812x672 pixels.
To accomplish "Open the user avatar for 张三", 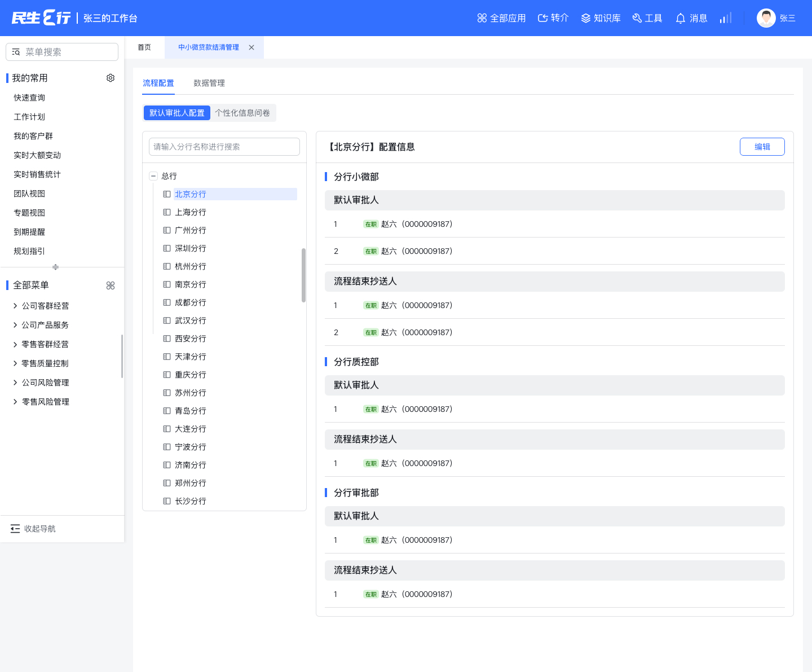I will click(x=766, y=18).
